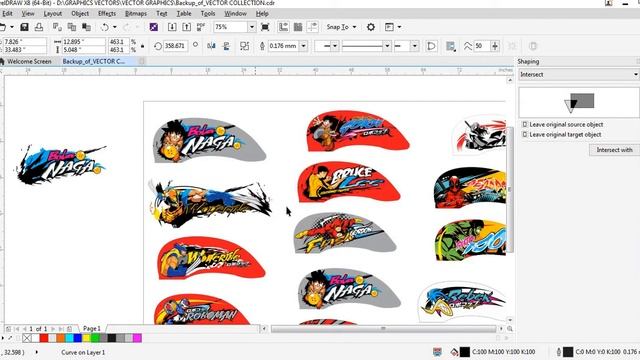Viewport: 640px width, 360px height.
Task: Click the magenta color swatch in palette
Action: 137,338
